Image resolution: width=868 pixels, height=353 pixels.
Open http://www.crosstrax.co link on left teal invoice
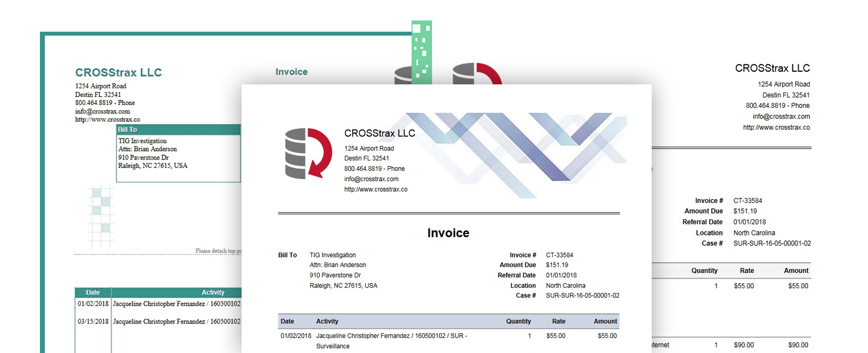point(107,119)
